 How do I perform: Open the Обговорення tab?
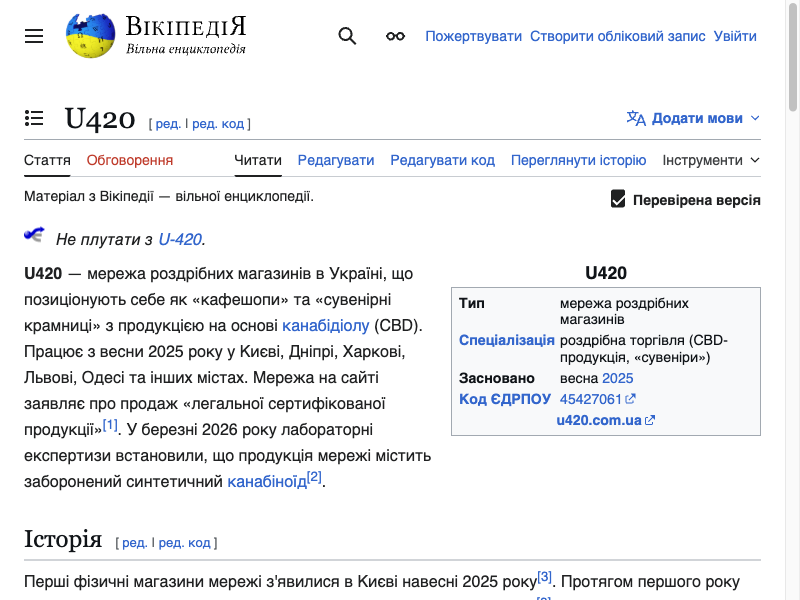(x=129, y=160)
